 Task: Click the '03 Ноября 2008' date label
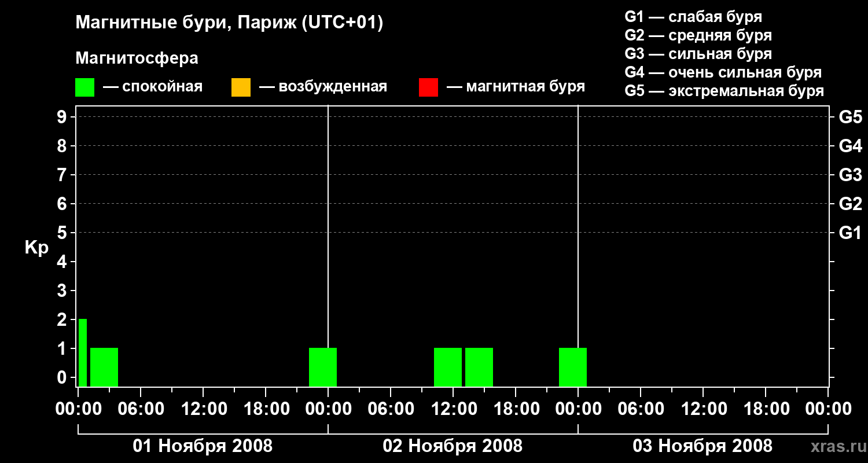click(703, 446)
